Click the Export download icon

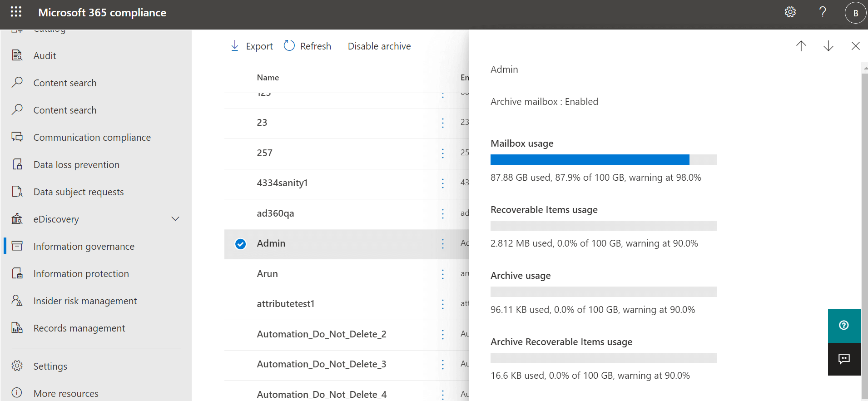pyautogui.click(x=235, y=46)
